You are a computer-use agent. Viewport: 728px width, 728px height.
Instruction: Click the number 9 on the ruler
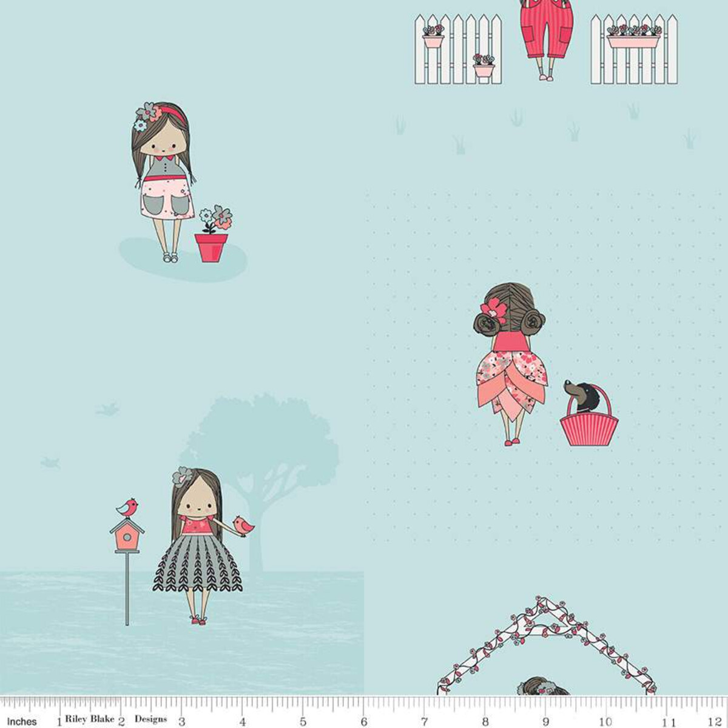pos(545,722)
